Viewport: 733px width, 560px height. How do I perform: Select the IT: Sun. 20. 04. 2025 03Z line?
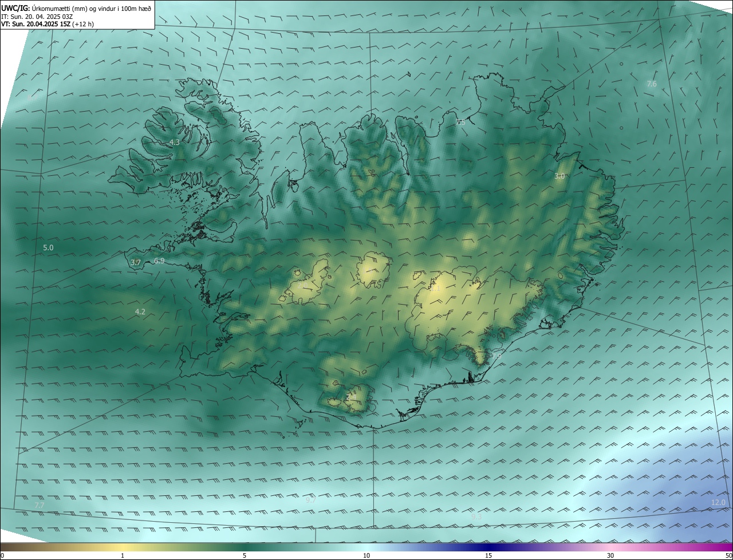pyautogui.click(x=37, y=16)
